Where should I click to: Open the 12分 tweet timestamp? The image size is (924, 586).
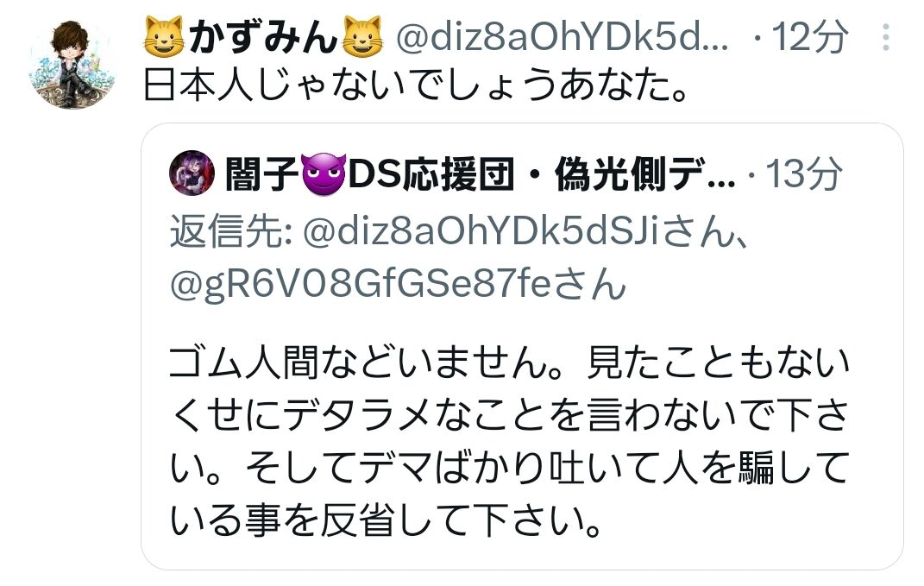[809, 37]
